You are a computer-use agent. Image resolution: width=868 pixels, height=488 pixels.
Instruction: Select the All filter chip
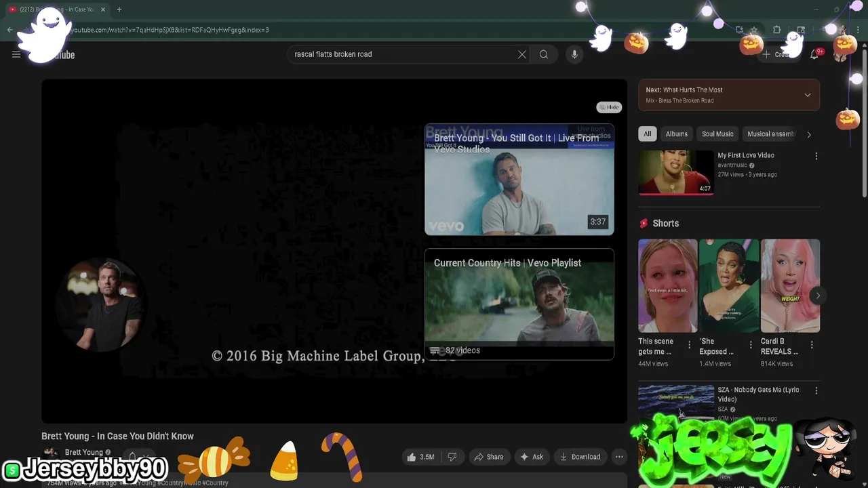pos(648,134)
